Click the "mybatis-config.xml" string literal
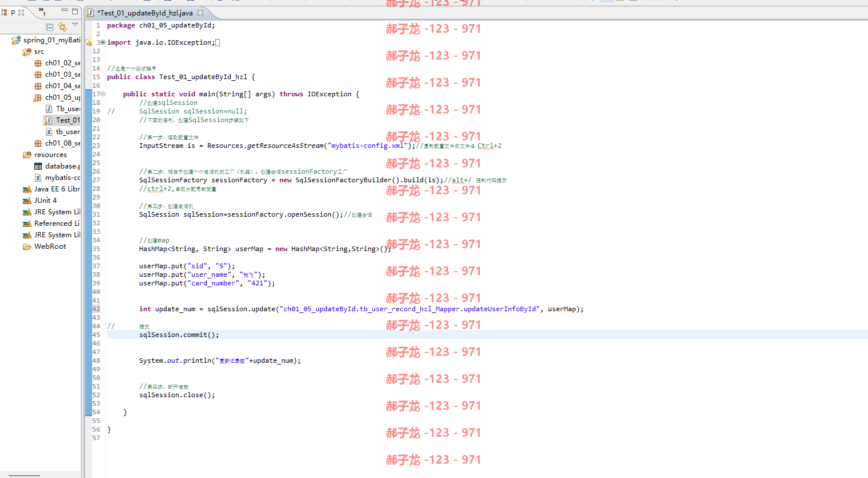The image size is (868, 478). (368, 146)
